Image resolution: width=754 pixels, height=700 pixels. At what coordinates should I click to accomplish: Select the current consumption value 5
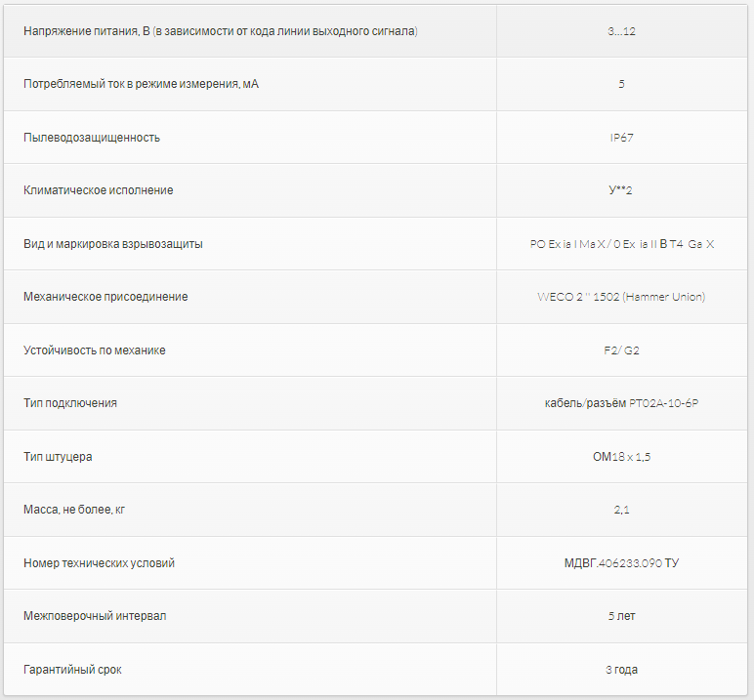pos(621,84)
